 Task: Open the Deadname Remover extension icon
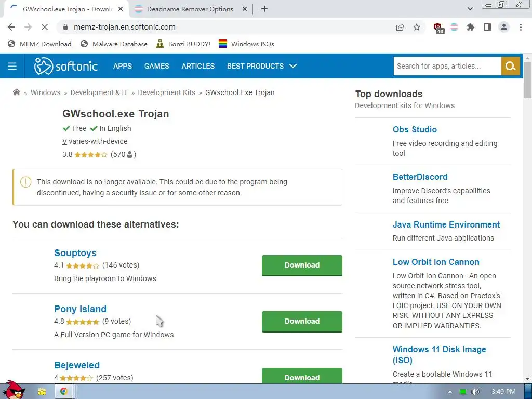pos(454,27)
